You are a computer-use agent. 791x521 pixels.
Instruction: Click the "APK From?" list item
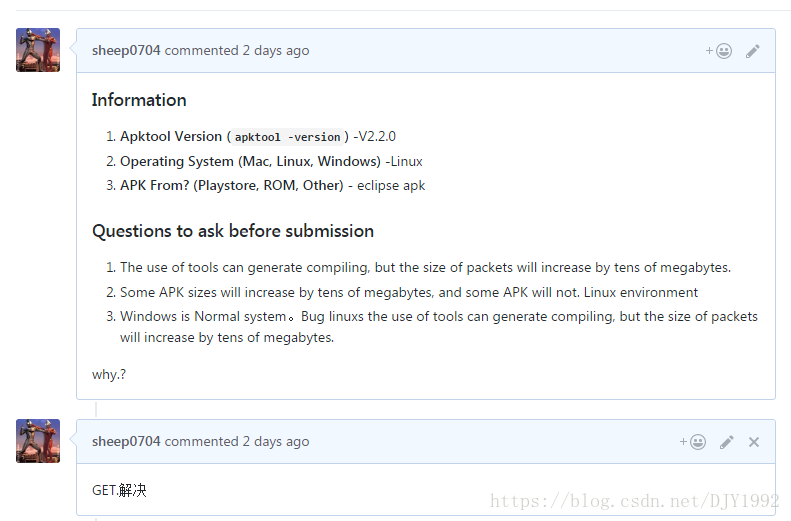click(x=272, y=185)
